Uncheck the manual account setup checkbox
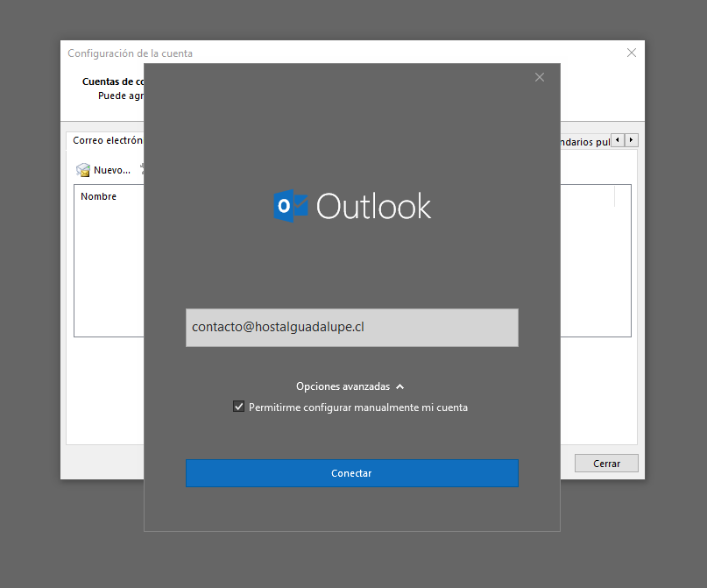 239,407
